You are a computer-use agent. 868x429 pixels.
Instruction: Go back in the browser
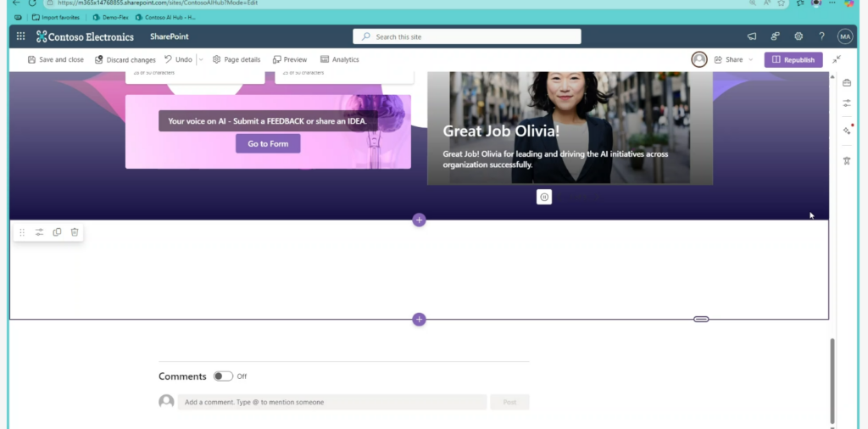[16, 3]
